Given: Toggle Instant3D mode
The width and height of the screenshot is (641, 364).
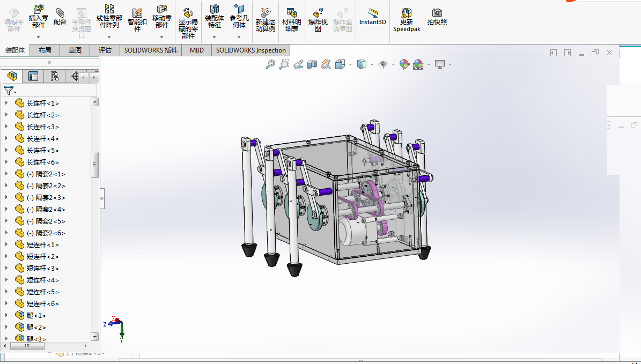Looking at the screenshot, I should coord(372,16).
